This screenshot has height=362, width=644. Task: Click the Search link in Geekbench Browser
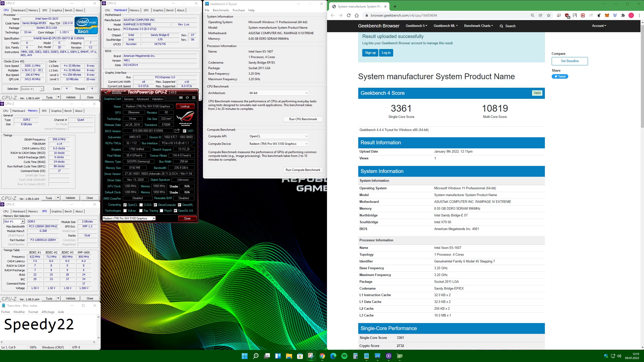507,26
